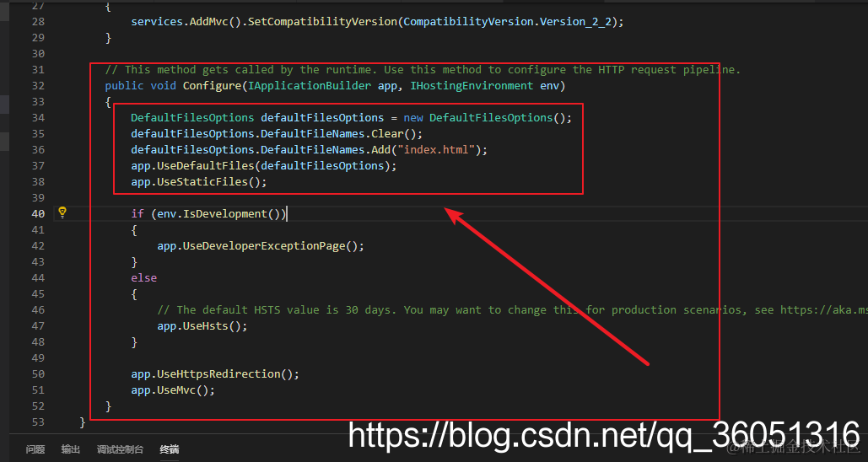
Task: Click the app.UseHttpsRedirection() line
Action: pos(215,374)
